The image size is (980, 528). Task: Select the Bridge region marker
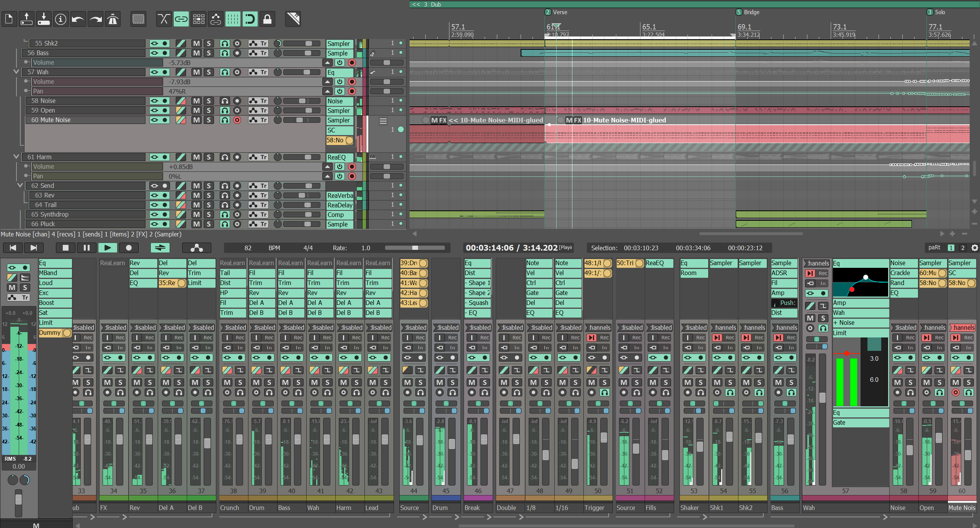748,12
